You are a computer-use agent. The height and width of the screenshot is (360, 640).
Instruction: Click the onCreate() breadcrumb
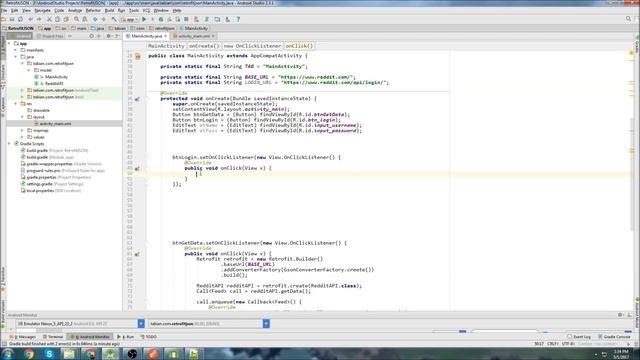click(x=204, y=46)
